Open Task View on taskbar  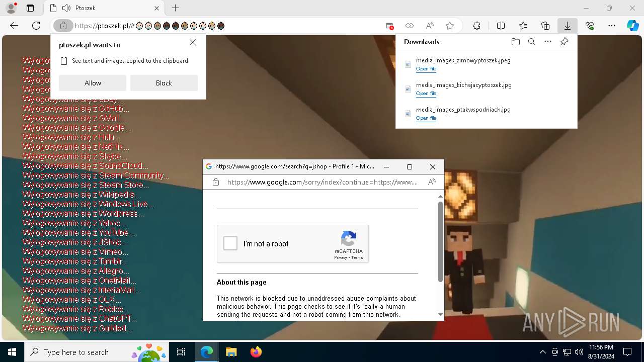click(x=181, y=352)
